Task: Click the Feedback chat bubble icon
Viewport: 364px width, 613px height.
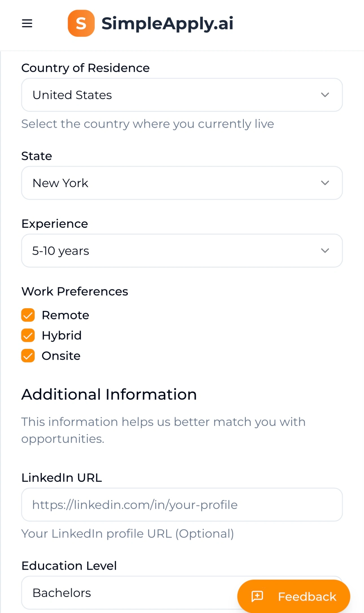Action: (257, 596)
